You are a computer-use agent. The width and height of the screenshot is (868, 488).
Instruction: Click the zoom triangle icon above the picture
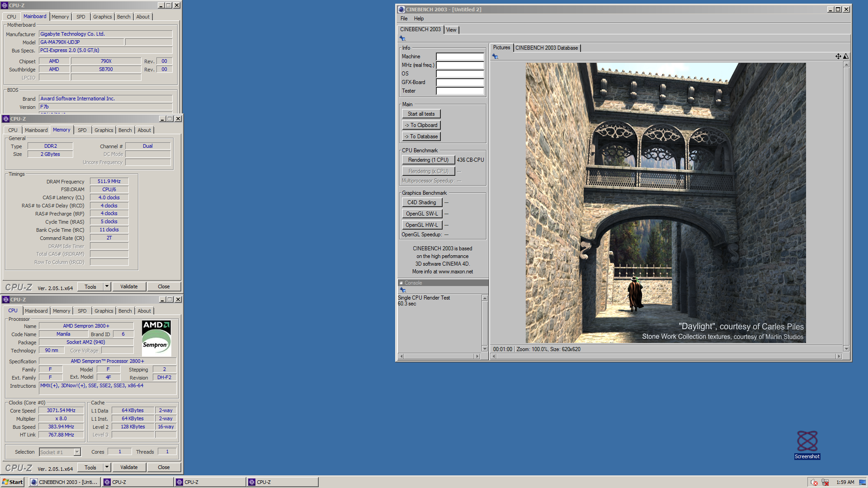tap(846, 56)
